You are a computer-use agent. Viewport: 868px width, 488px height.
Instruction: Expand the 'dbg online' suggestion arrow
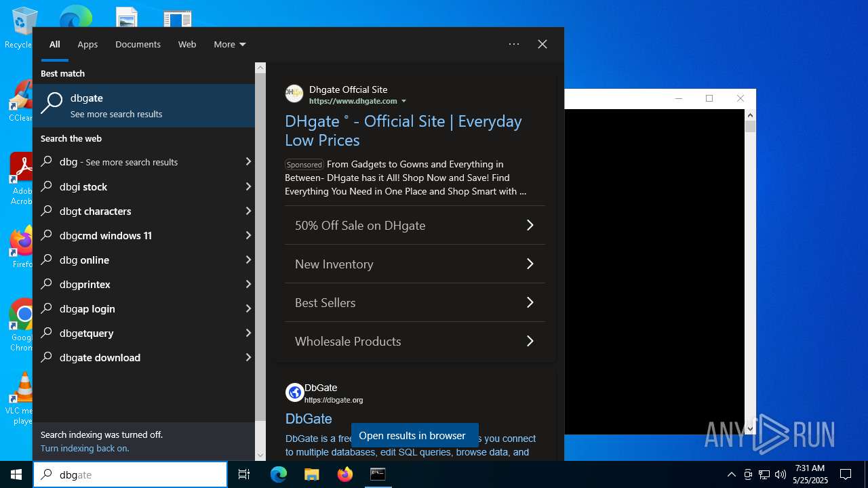248,260
